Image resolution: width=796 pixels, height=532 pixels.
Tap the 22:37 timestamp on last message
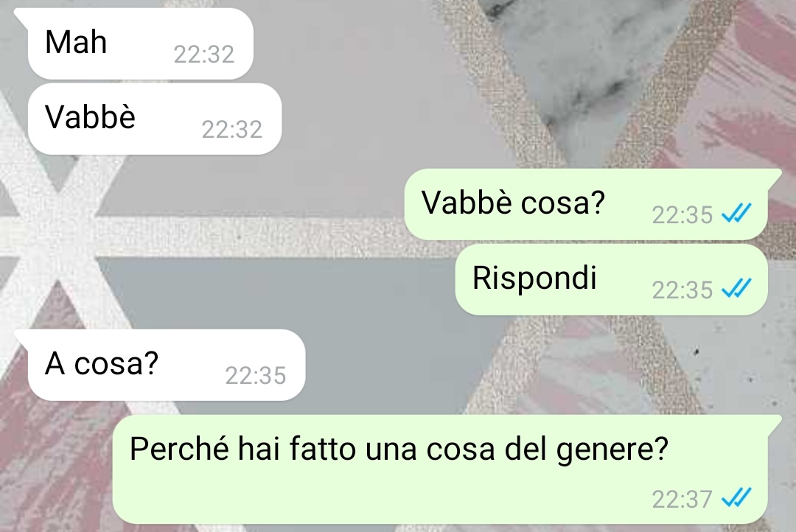pyautogui.click(x=682, y=500)
